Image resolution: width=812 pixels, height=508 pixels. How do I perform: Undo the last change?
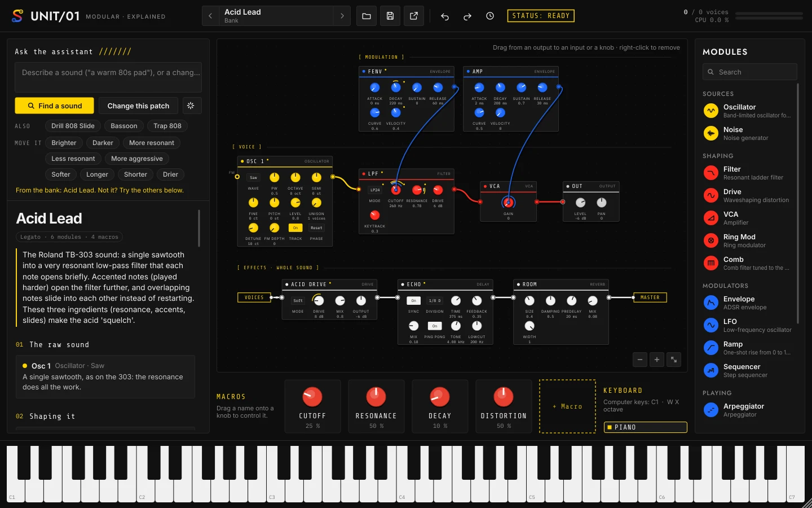(x=445, y=16)
